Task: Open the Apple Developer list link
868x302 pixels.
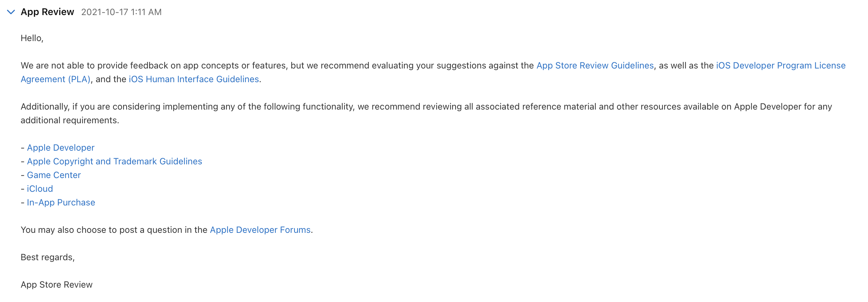Action: 61,148
